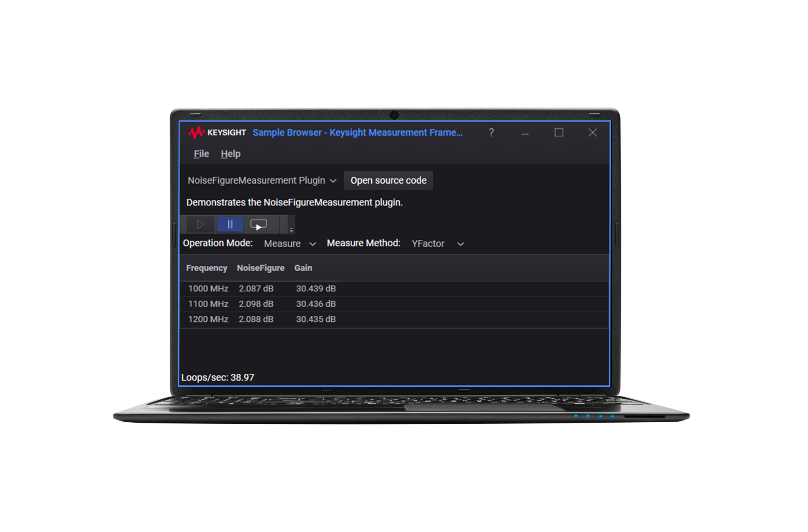Click the Gain column header
The width and height of the screenshot is (808, 532).
click(303, 268)
